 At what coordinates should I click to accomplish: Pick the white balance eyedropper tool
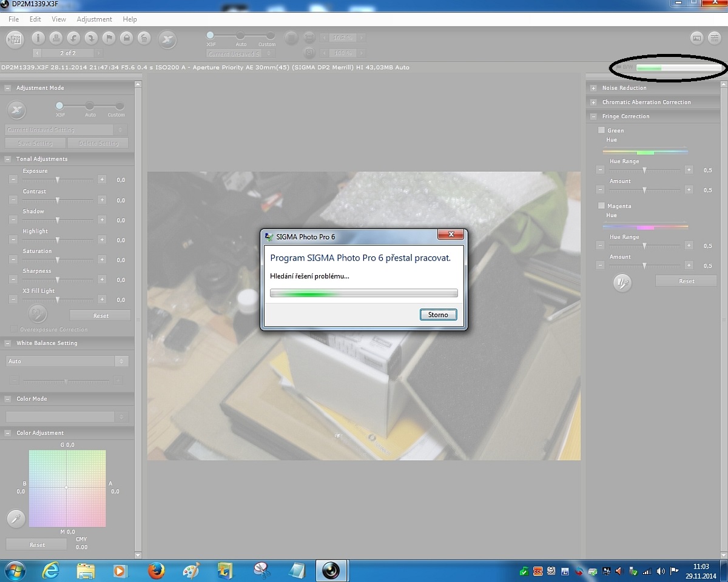point(15,518)
